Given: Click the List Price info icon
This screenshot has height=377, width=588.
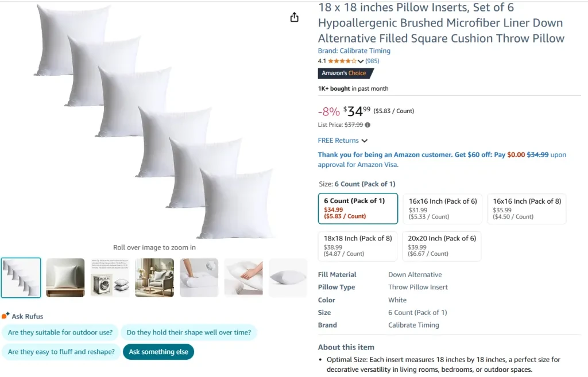Looking at the screenshot, I should tap(367, 125).
